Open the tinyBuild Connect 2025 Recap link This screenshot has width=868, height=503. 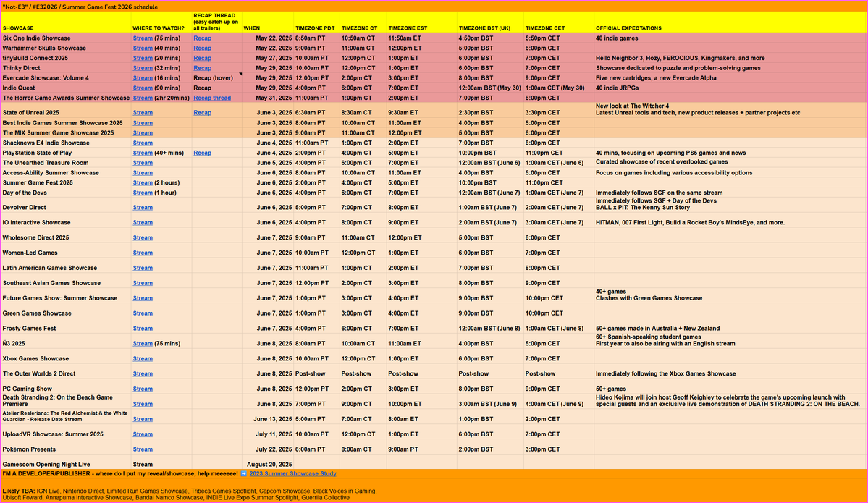point(202,58)
